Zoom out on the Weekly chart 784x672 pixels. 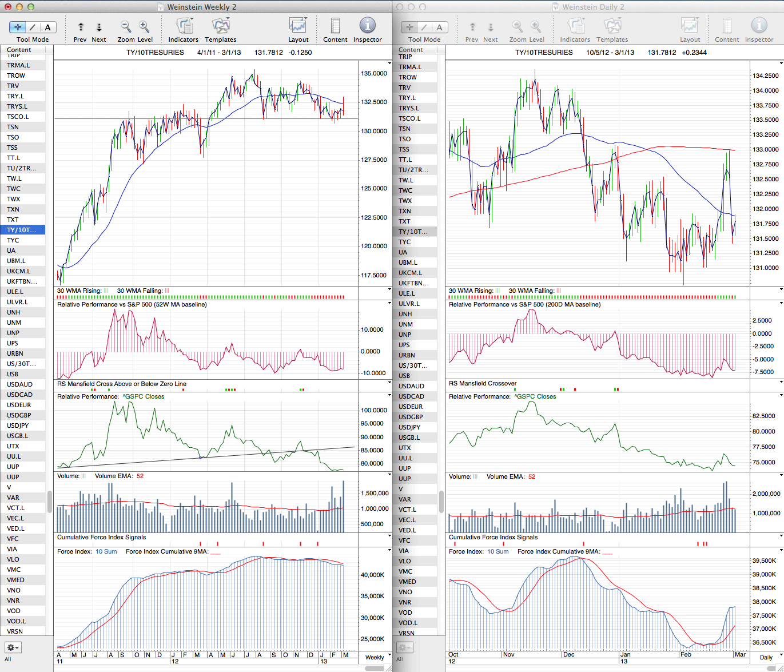[x=125, y=26]
